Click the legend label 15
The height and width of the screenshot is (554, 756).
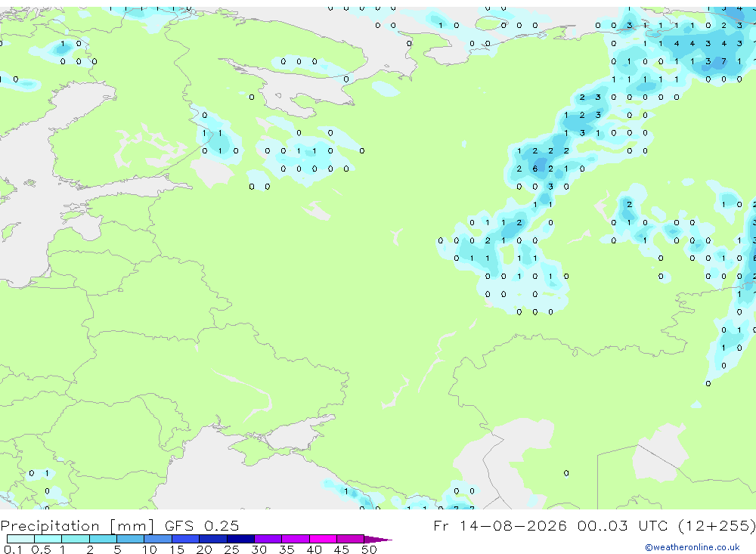coord(177,549)
